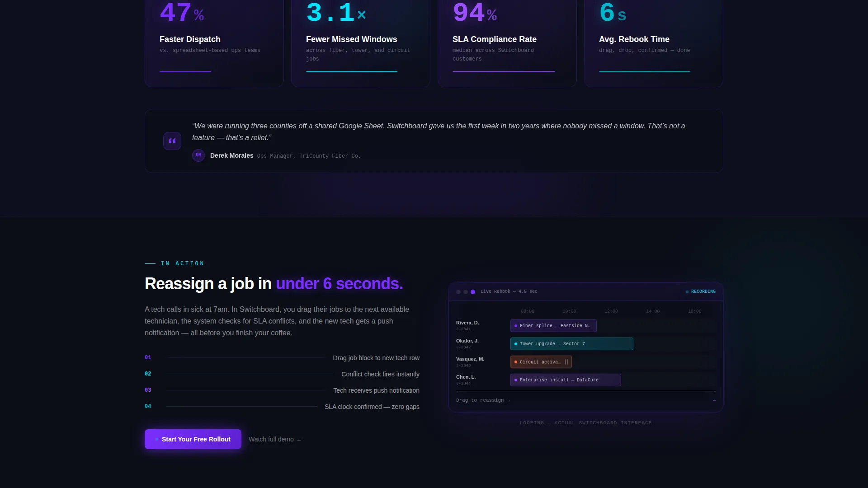Select the Fiber splice – Eastside job block

[553, 326]
